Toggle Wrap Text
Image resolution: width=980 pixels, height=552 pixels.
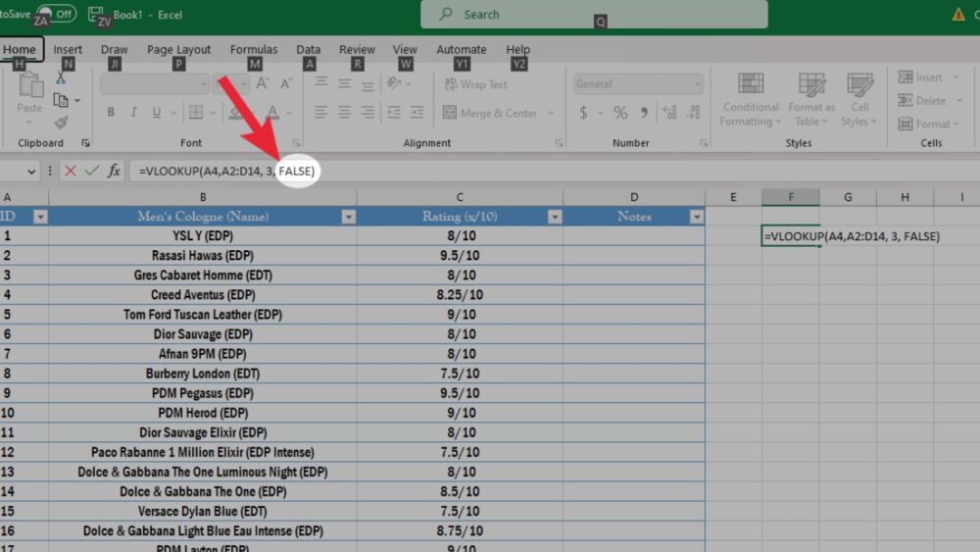pos(476,84)
